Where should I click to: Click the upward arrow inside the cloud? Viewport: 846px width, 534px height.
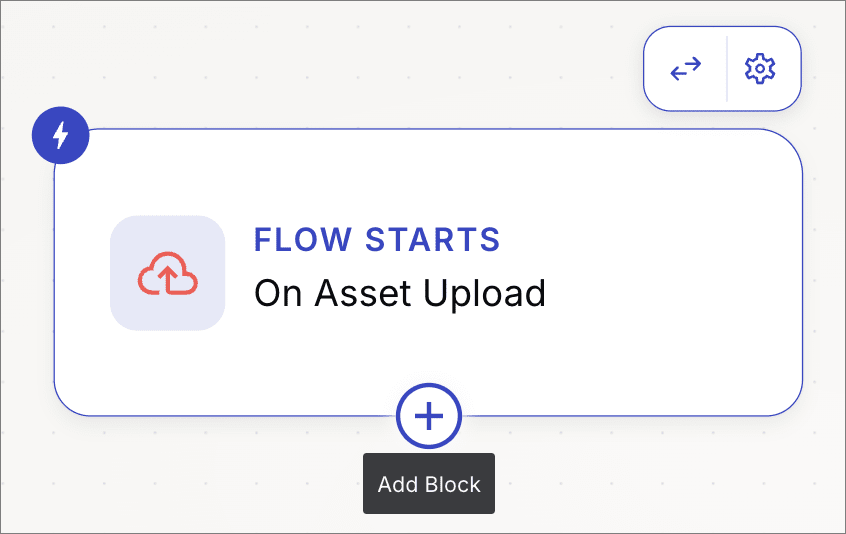168,279
